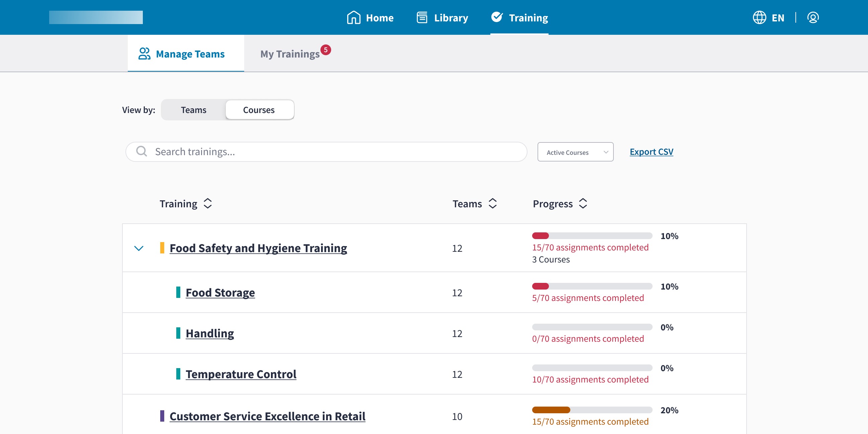Click the notification badge on My Trainings
Viewport: 868px width, 434px height.
tap(325, 50)
